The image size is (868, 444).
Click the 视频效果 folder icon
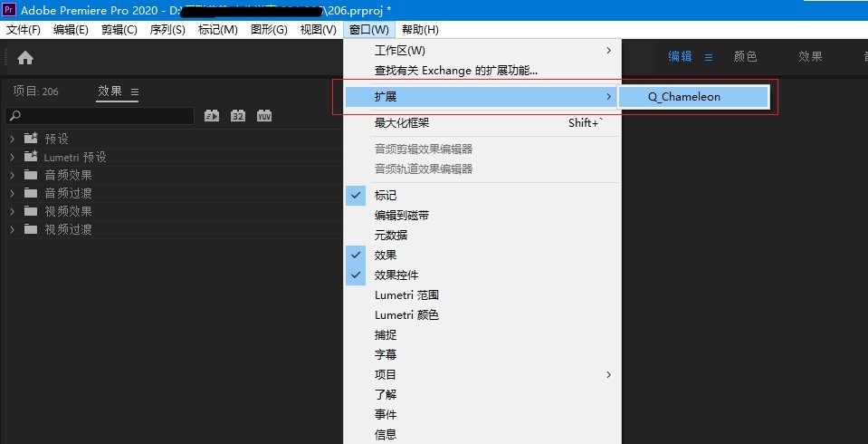(31, 210)
